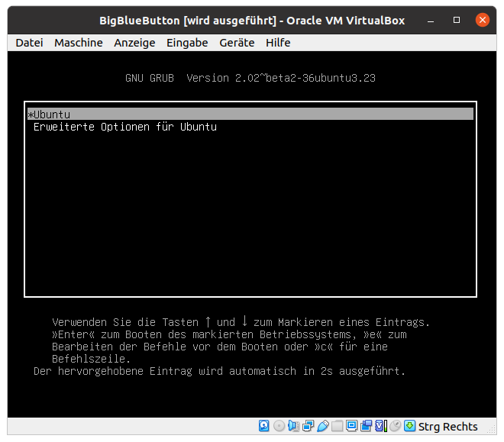The height and width of the screenshot is (442, 504).
Task: Select the highlighted *Ubuntu boot entry
Action: pos(250,114)
